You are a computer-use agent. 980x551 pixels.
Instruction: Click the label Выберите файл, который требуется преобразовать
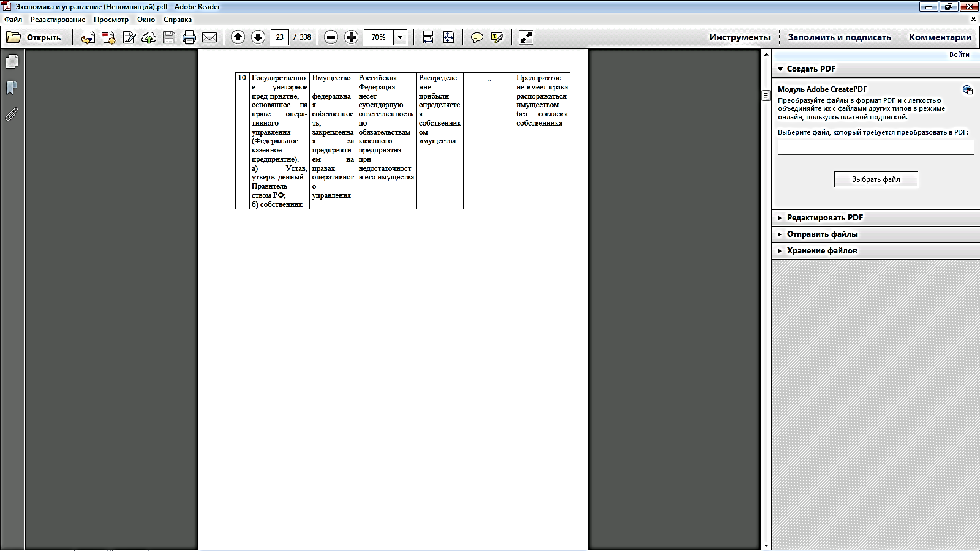pos(873,132)
